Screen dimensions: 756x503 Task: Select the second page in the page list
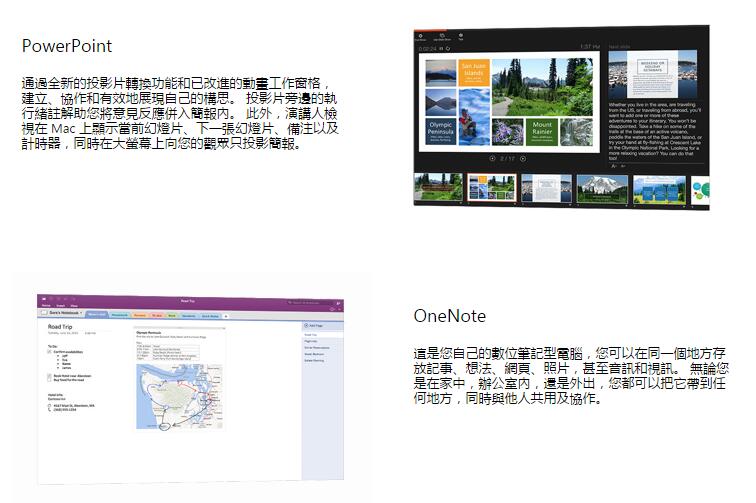[311, 341]
